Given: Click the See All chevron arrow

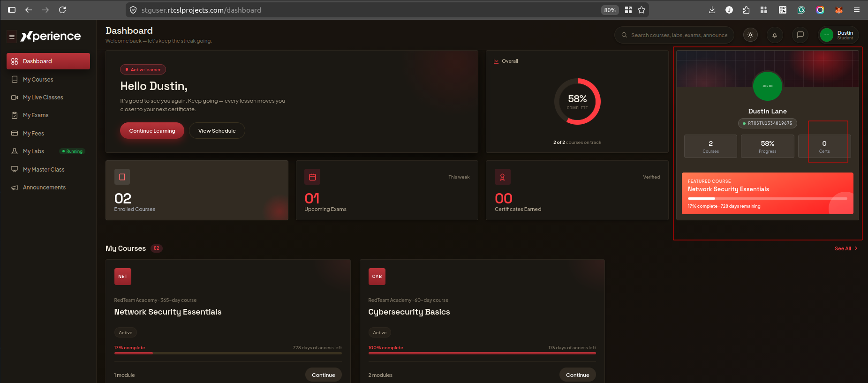Looking at the screenshot, I should coord(856,248).
